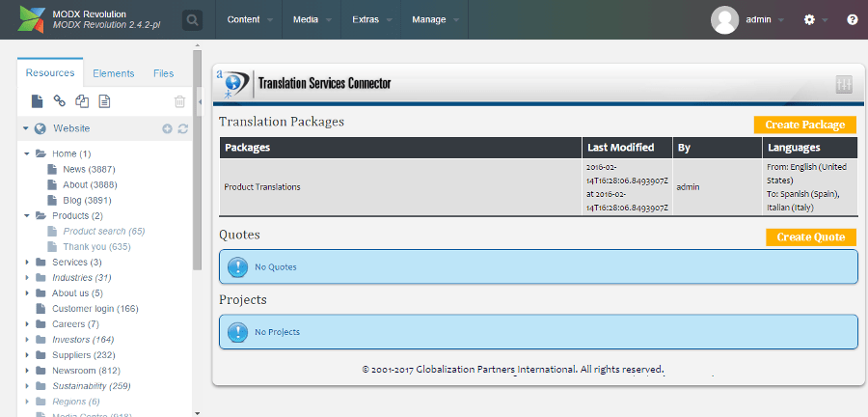
Task: Open the Thank you (635) resource
Action: tap(96, 246)
